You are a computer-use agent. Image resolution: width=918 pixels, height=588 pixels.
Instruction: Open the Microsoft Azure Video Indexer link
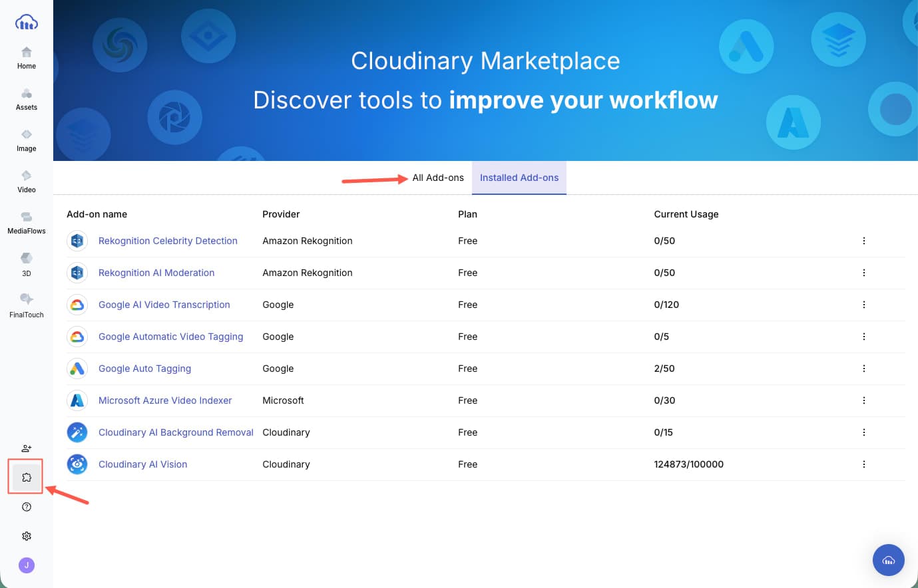coord(165,400)
